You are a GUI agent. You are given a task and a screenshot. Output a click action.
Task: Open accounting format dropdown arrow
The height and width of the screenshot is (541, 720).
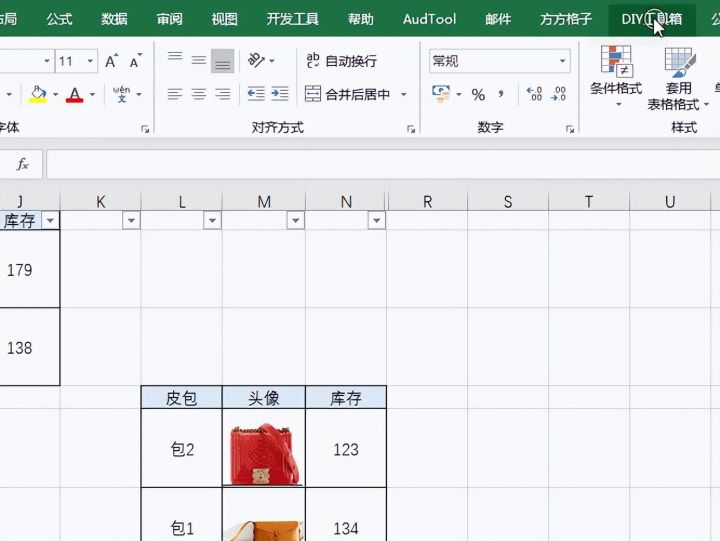pos(458,95)
